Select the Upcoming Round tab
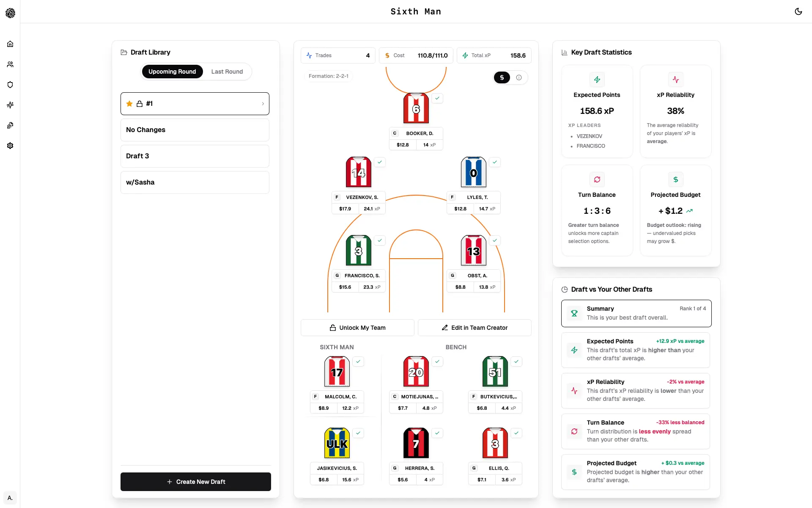 pos(172,72)
